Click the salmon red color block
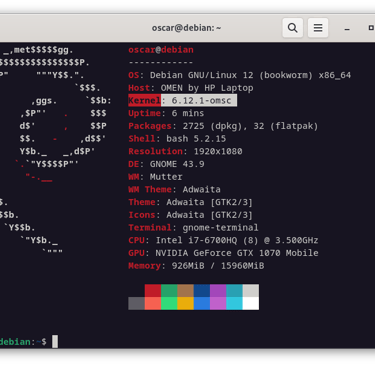The image size is (375, 366). click(153, 303)
